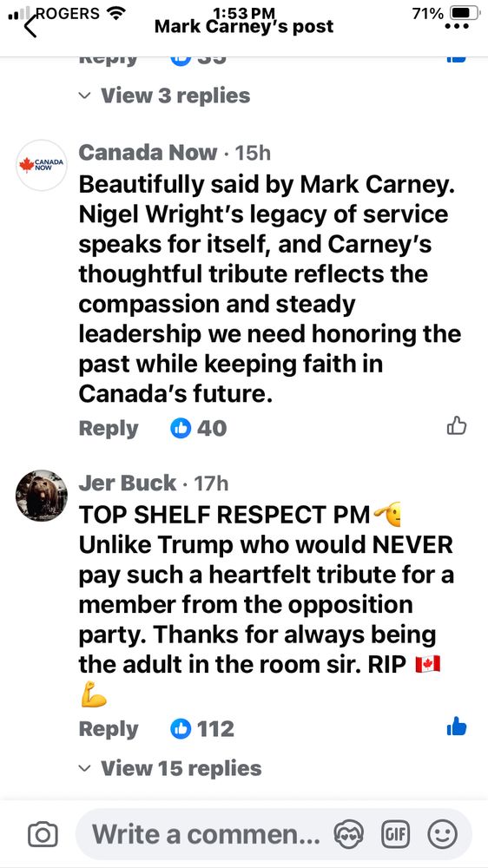The height and width of the screenshot is (868, 488).
Task: Open the Canada Now profile name
Action: pos(148,152)
